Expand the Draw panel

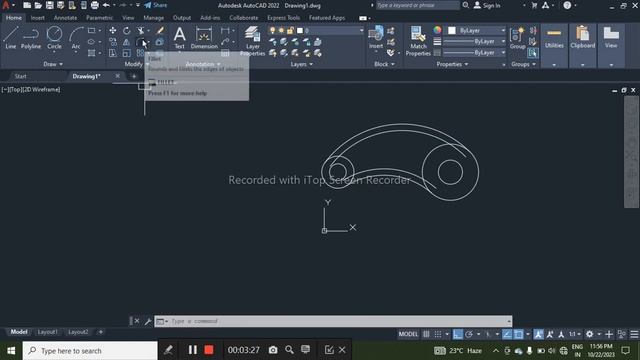click(53, 64)
